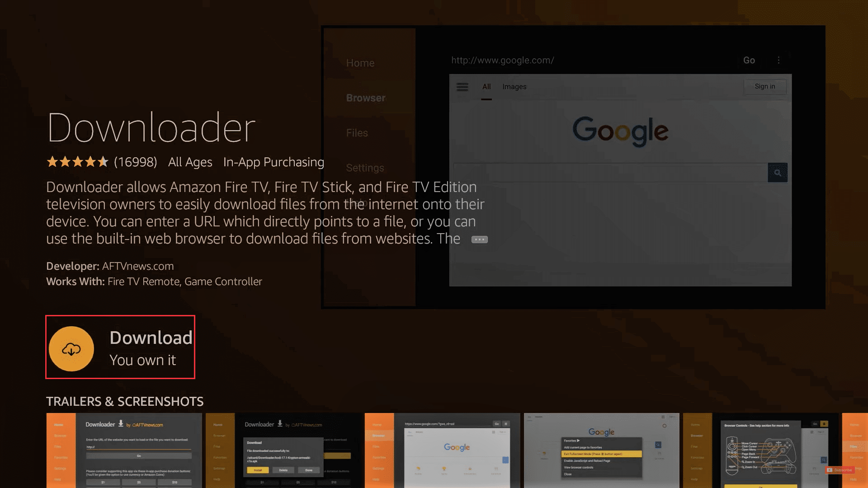Expand the full description via ellipsis button
868x488 pixels.
tap(479, 239)
